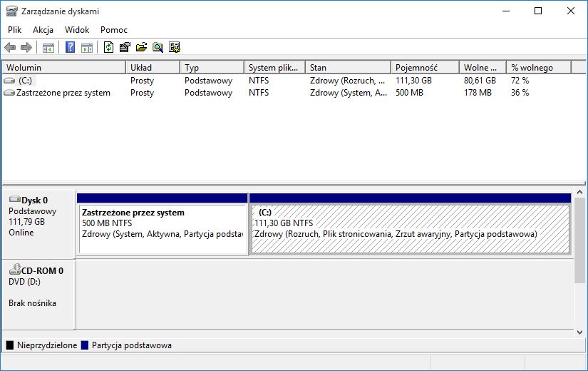Select the CD-ROM 0 DVD (D:) panel
The width and height of the screenshot is (588, 371).
point(38,295)
